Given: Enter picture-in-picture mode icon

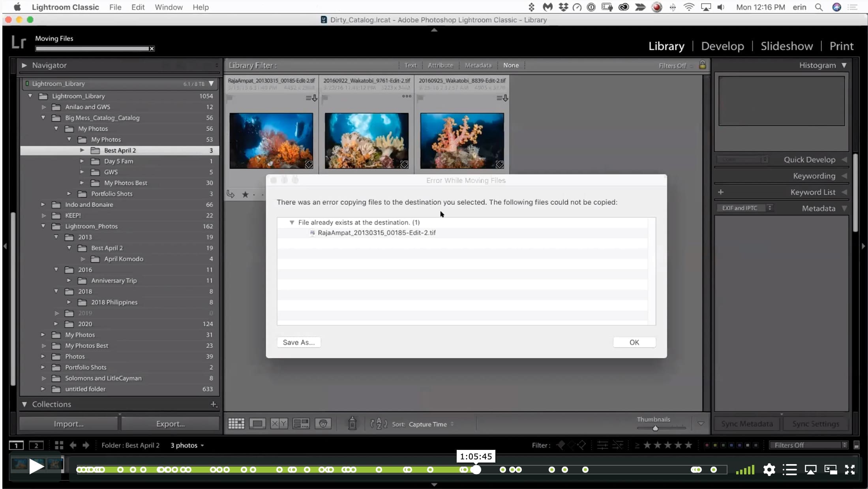Looking at the screenshot, I should pyautogui.click(x=831, y=470).
